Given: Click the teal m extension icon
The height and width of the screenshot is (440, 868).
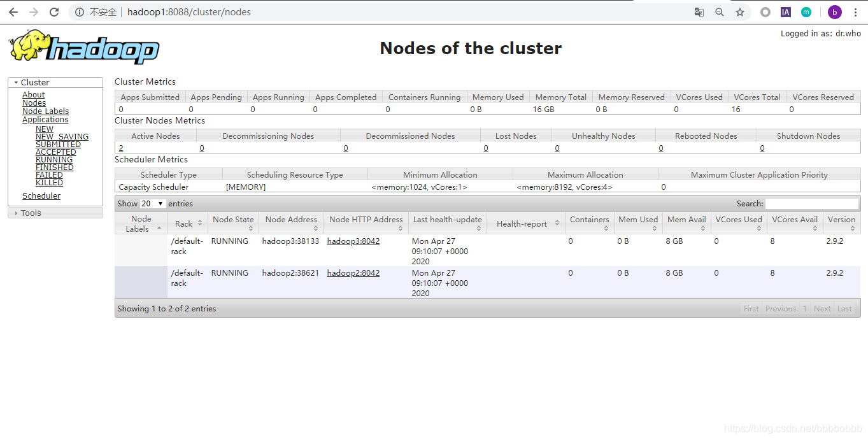Looking at the screenshot, I should tap(806, 12).
